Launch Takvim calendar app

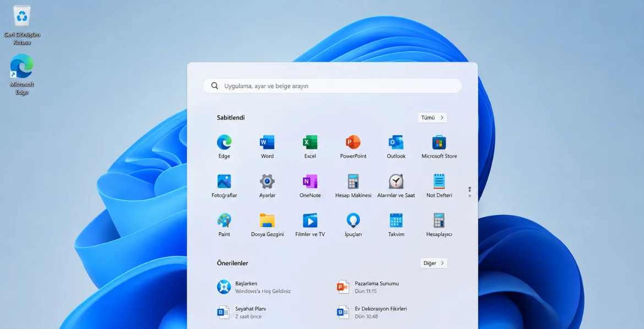point(396,224)
